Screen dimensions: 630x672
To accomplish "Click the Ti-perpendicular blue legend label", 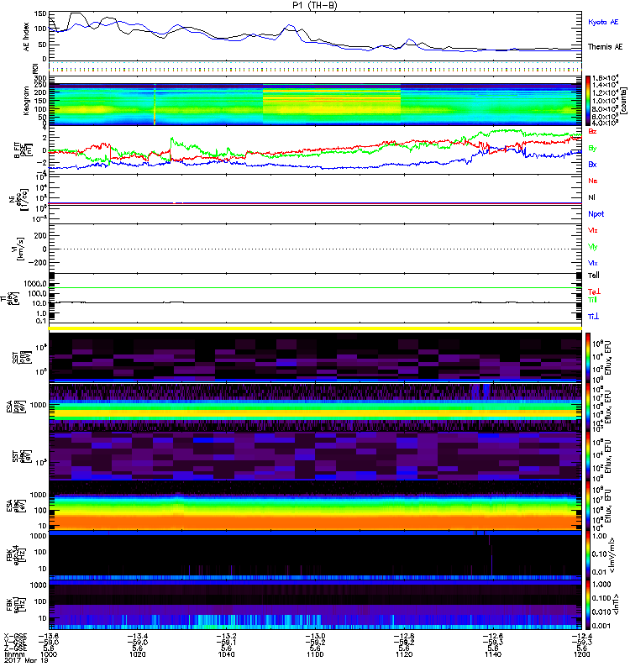I will pos(593,317).
